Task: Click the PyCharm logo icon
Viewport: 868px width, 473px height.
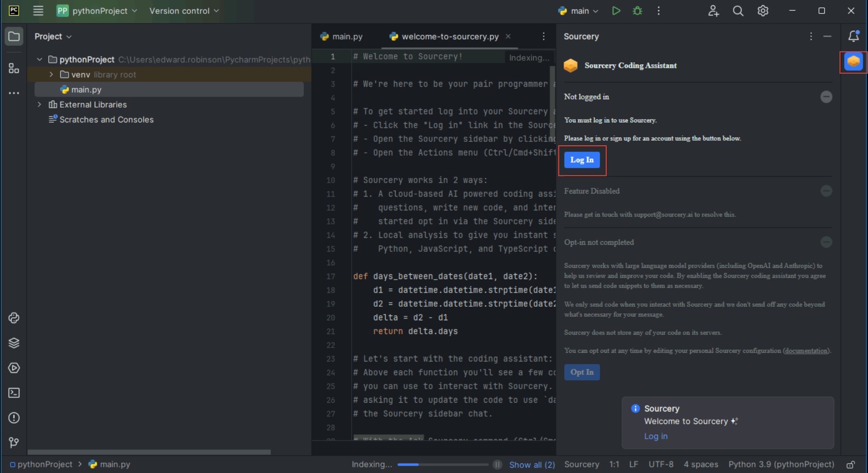Action: (14, 10)
